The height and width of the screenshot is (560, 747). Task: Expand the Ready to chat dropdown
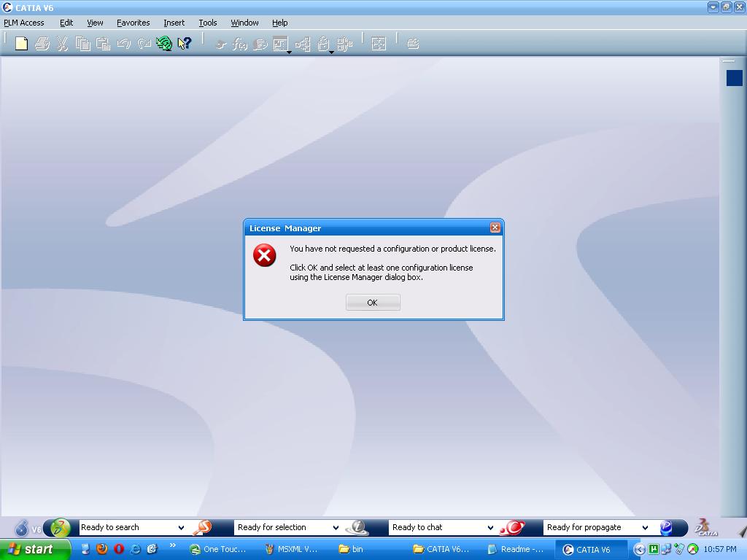pos(490,528)
